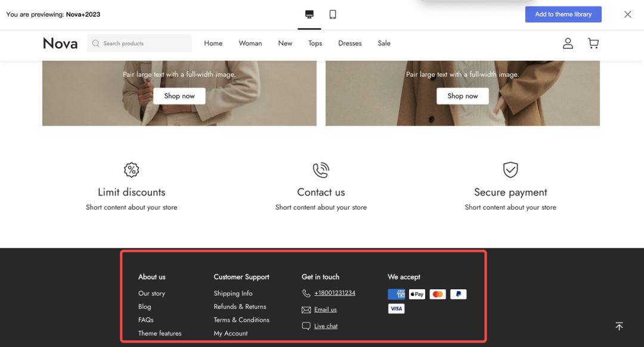Open the user account icon
The height and width of the screenshot is (347, 644).
(568, 43)
